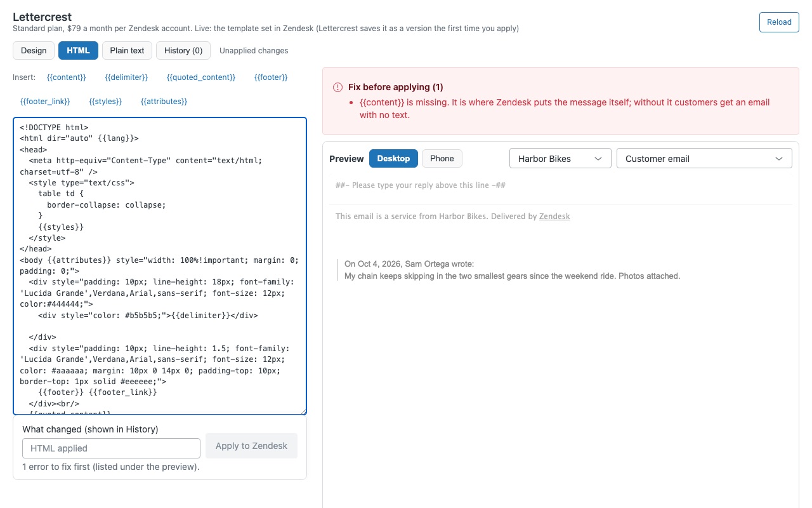Click the Fix before applying (1) heading
The image size is (812, 508).
[x=396, y=87]
